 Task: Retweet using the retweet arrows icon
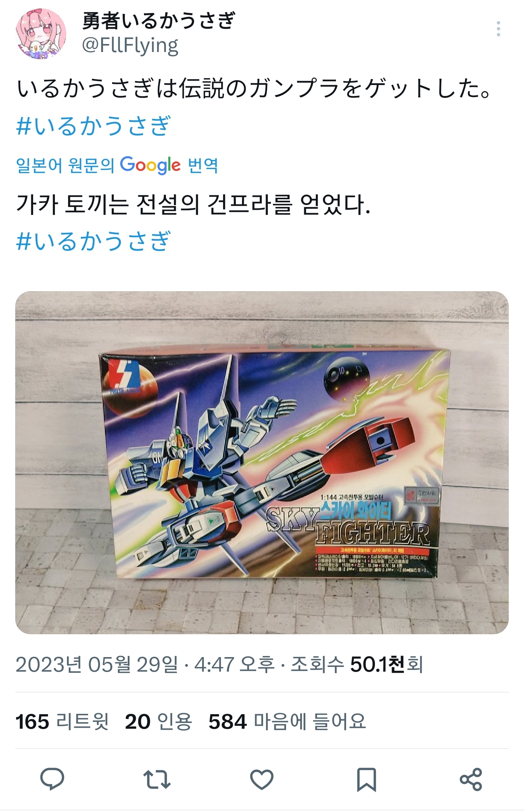[157, 779]
